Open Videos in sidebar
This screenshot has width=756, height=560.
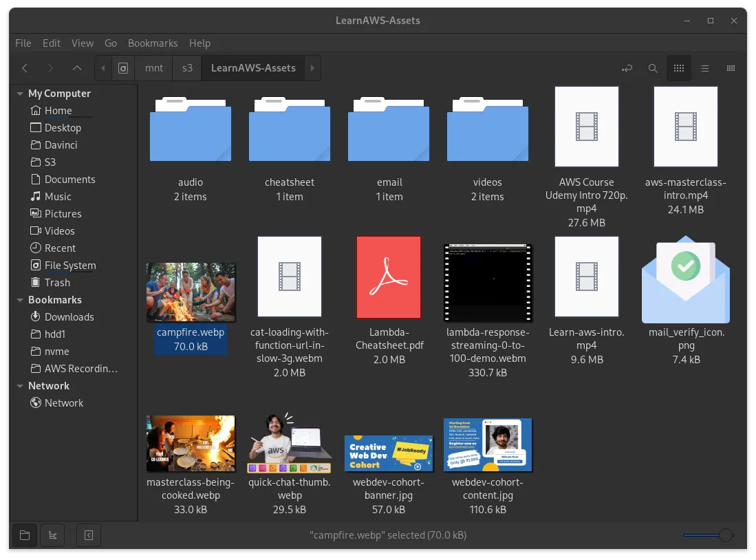pyautogui.click(x=59, y=231)
